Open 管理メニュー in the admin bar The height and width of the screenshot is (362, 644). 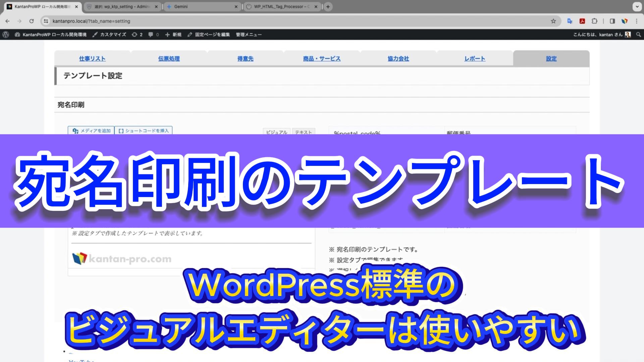[x=249, y=35]
